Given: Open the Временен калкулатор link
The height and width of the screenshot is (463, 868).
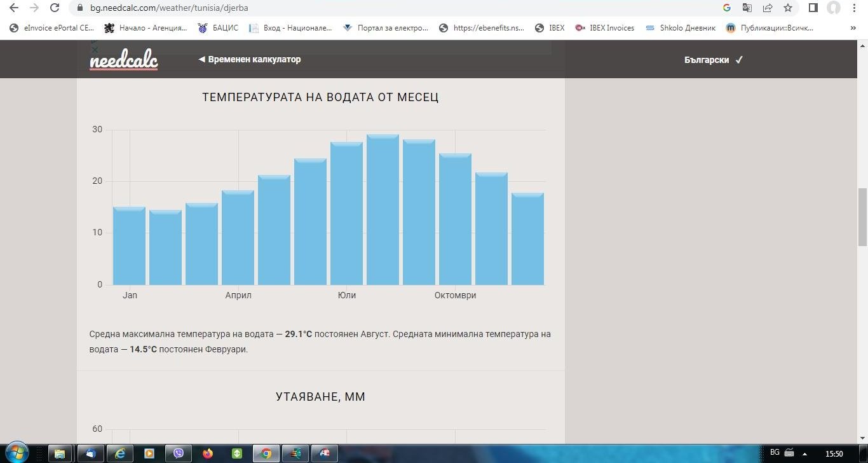Looking at the screenshot, I should [249, 59].
